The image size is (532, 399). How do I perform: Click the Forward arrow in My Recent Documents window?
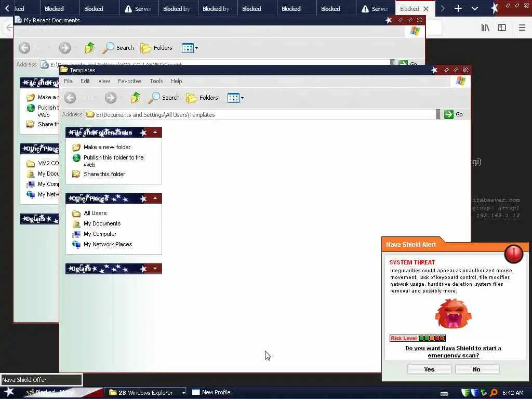point(65,48)
